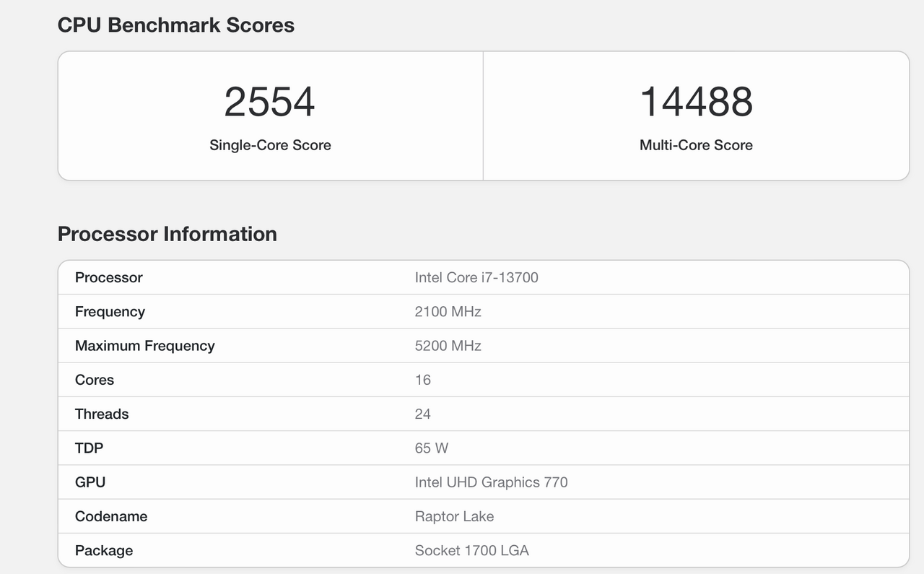Click the CPU Benchmark Scores heading
The image size is (924, 574).
176,25
